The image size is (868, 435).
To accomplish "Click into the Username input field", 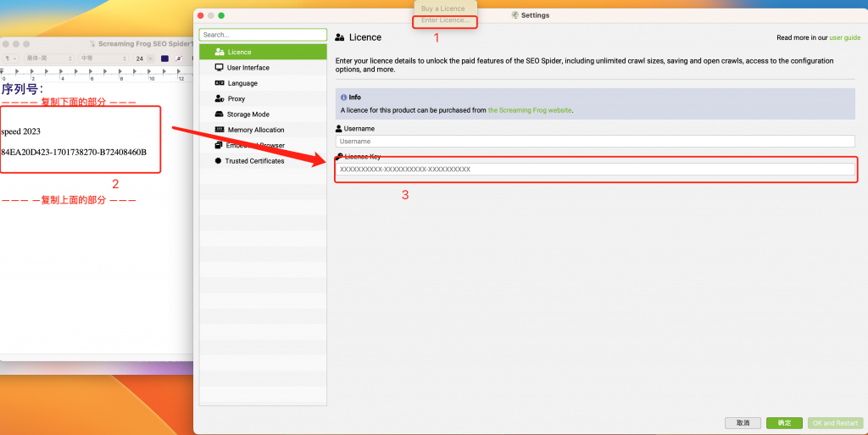I will click(x=595, y=141).
